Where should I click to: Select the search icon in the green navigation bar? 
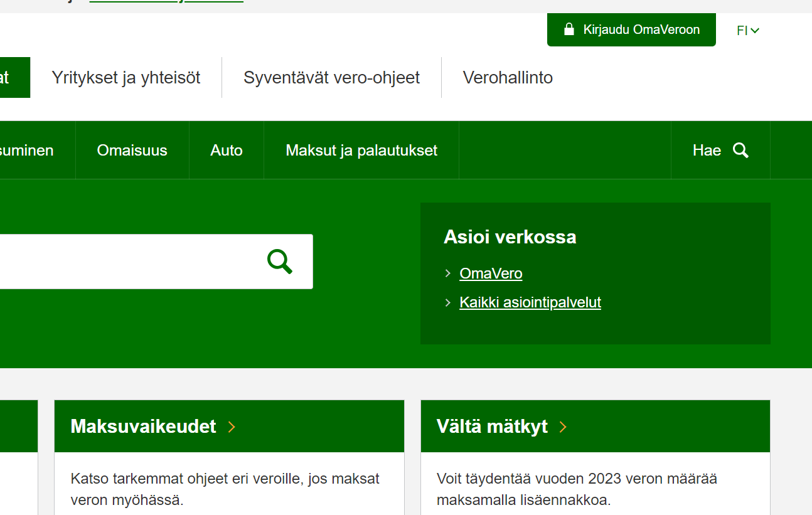(x=740, y=150)
